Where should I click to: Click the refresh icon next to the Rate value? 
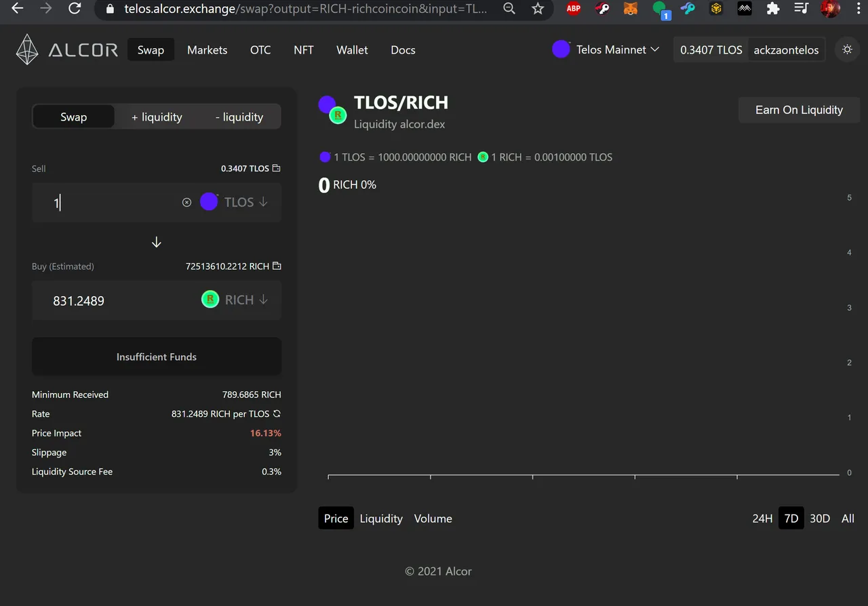(x=277, y=413)
